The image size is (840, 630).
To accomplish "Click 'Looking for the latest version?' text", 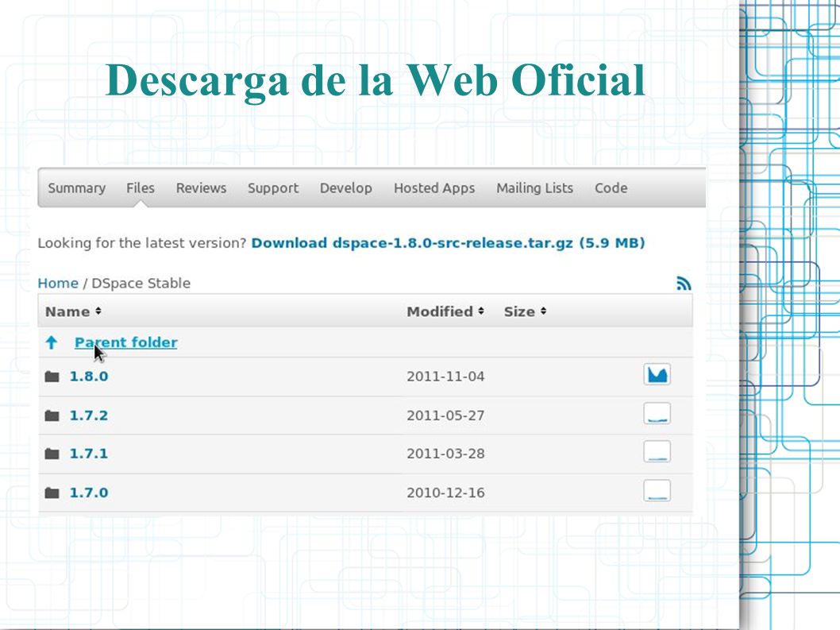I will pyautogui.click(x=142, y=243).
